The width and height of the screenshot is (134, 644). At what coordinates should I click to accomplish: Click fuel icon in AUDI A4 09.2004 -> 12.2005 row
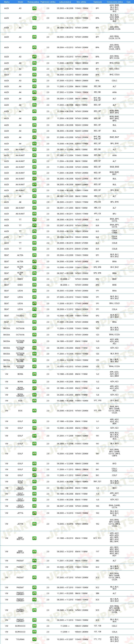click(34, 98)
